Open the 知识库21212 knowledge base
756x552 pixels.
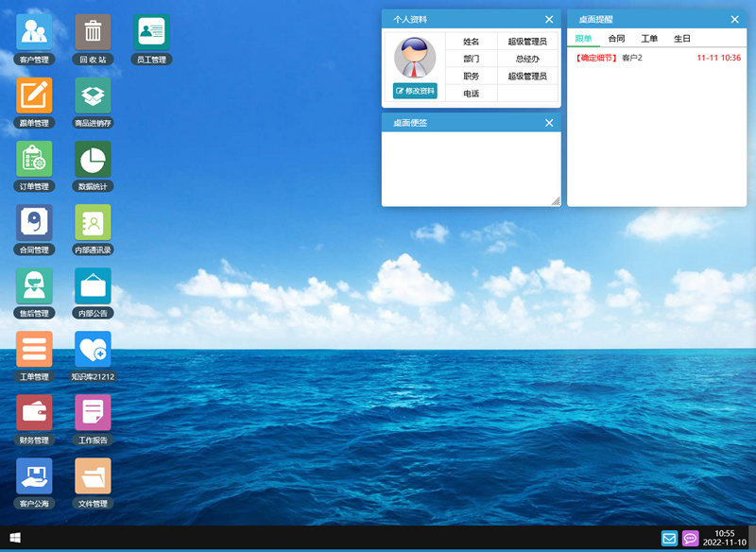[93, 350]
